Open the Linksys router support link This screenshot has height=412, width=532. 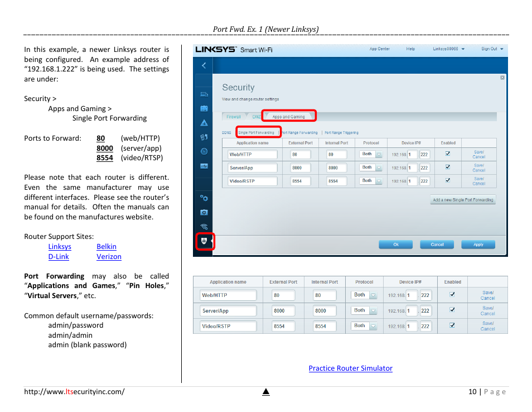pyautogui.click(x=60, y=247)
